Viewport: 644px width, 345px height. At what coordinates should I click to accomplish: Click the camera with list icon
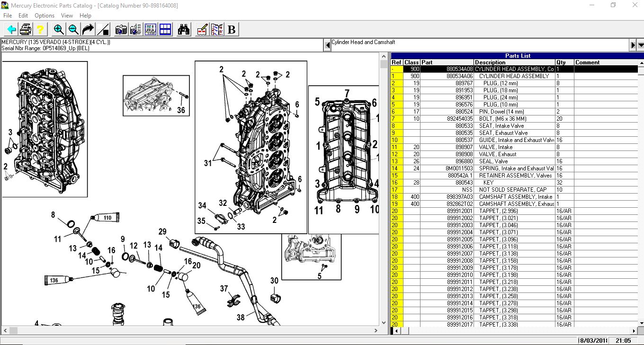[136, 30]
